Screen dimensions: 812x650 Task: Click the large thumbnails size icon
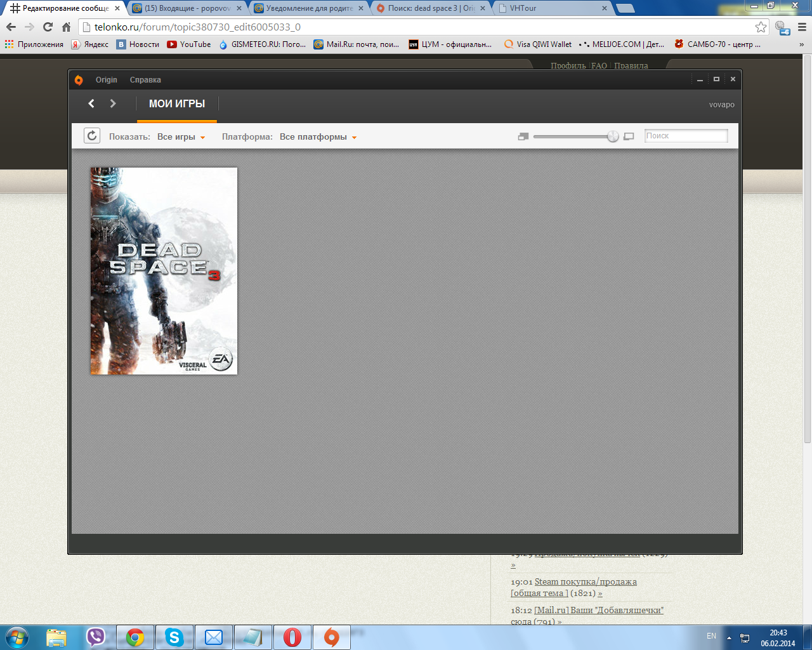tap(629, 136)
